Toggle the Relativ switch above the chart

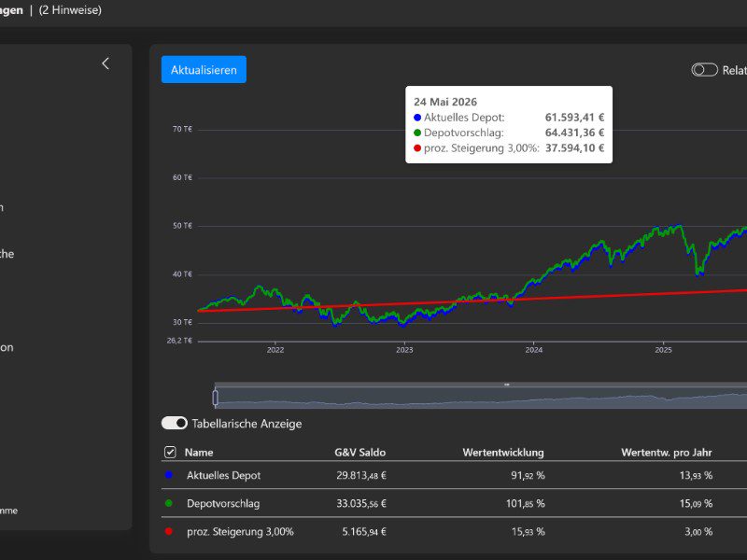pos(704,70)
